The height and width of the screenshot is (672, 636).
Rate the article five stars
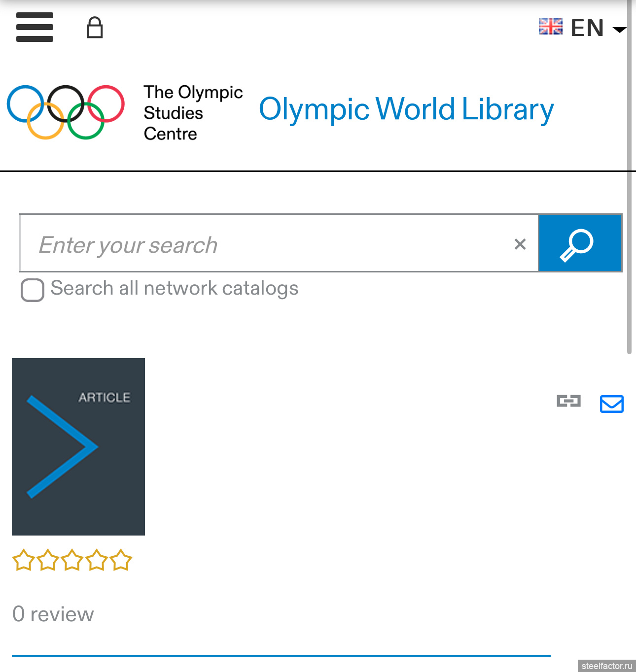pos(121,560)
